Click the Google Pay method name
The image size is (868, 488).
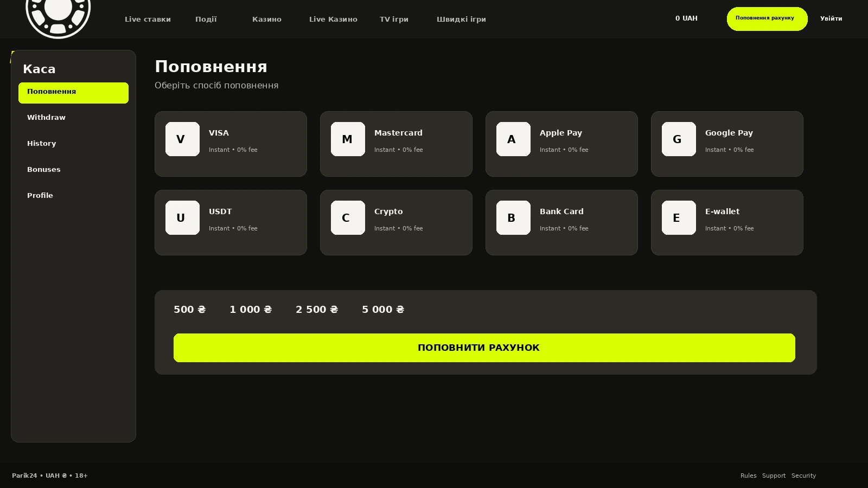tap(729, 133)
